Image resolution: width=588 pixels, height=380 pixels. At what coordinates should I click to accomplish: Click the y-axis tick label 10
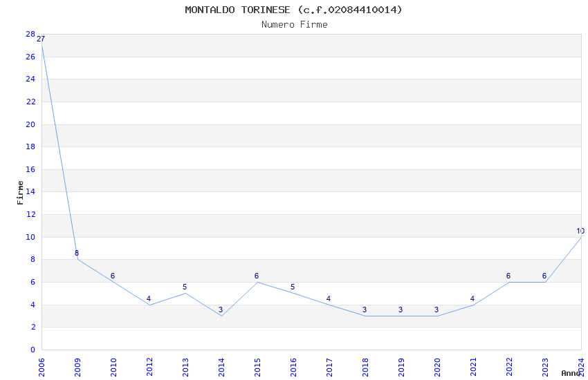click(x=30, y=238)
